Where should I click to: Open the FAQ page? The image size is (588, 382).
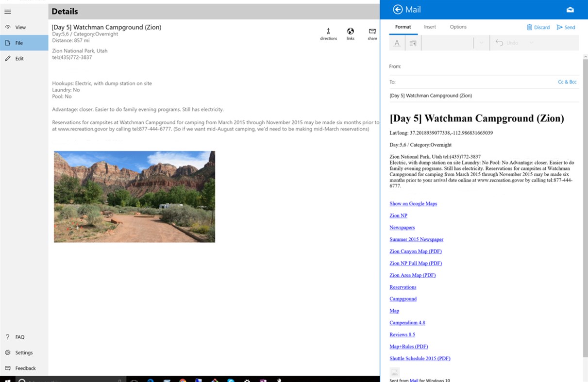point(24,337)
